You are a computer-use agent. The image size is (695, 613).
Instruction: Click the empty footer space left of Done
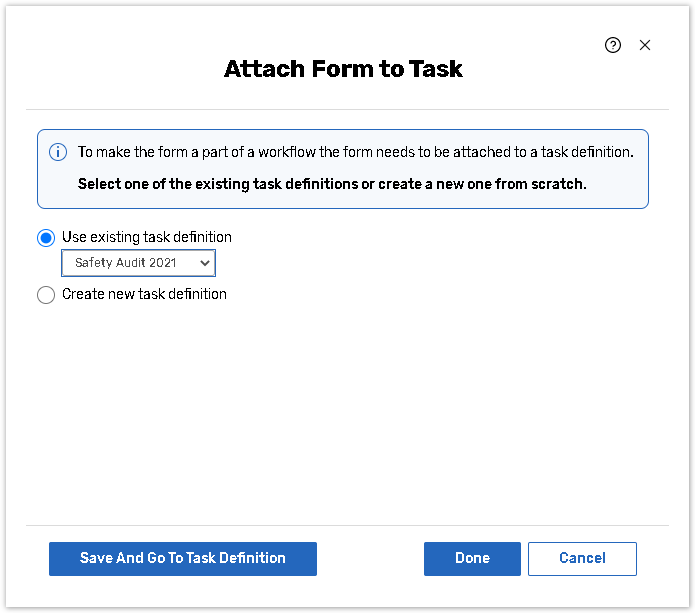tap(370, 559)
